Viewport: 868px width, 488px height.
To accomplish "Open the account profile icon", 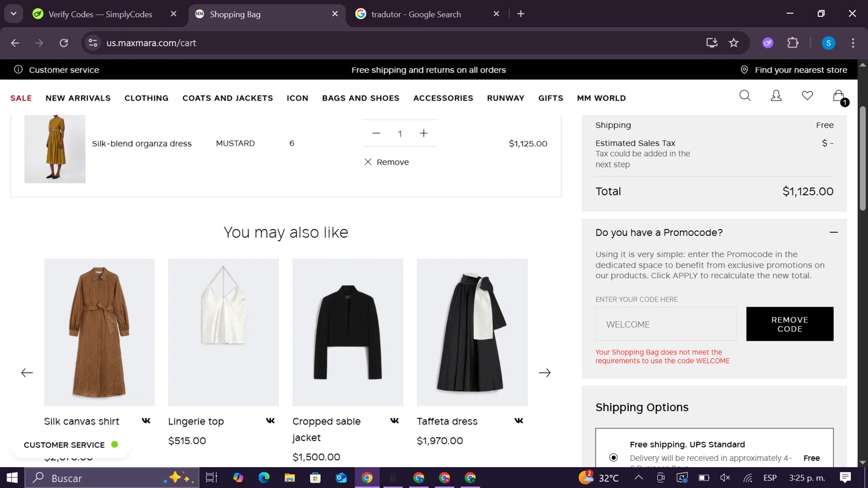I will click(x=776, y=96).
